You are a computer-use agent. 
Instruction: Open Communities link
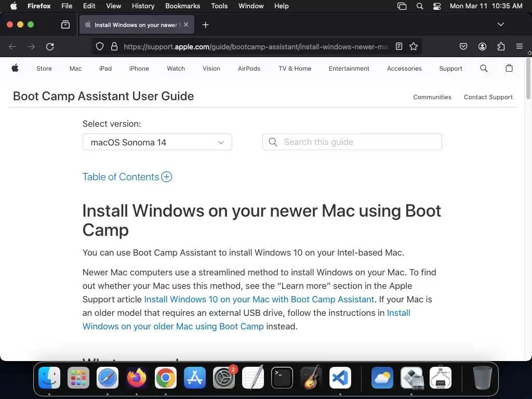coord(432,97)
